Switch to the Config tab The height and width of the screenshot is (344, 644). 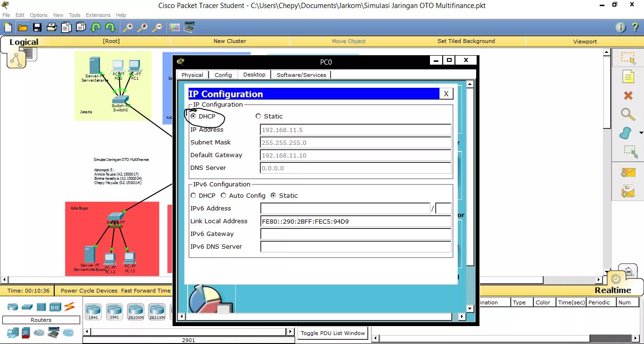(223, 75)
